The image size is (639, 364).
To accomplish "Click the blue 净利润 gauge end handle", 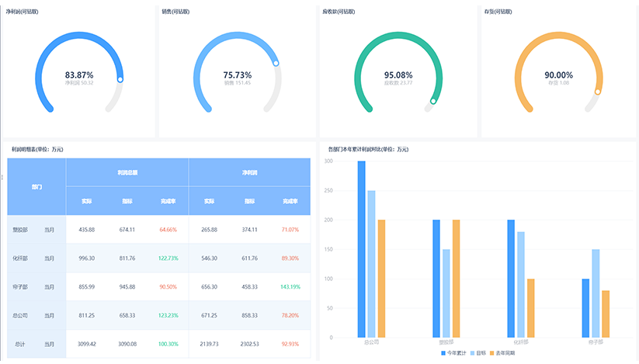I will point(120,79).
